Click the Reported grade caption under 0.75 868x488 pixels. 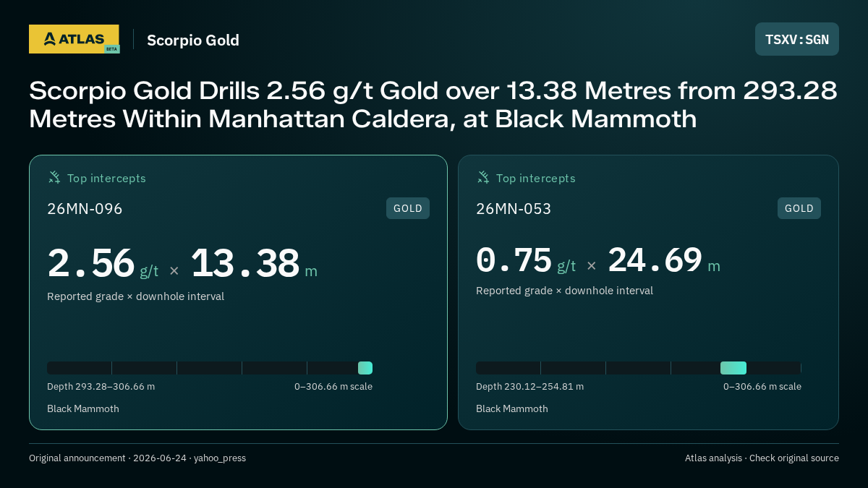click(564, 291)
